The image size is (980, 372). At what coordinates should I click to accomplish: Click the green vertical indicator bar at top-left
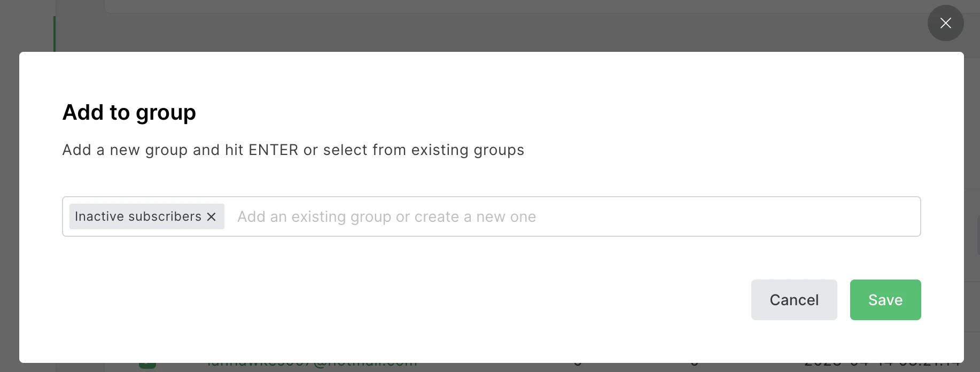[x=55, y=33]
